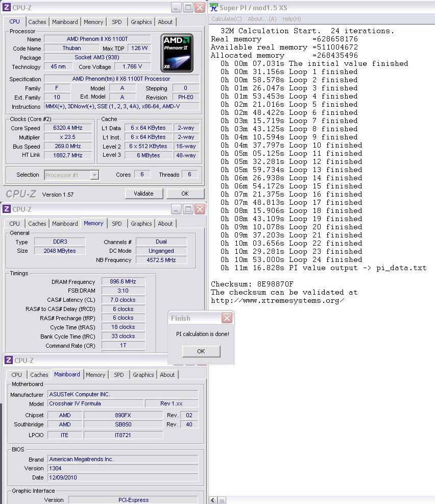Image resolution: width=435 pixels, height=504 pixels.
Task: Click the Core Voltage value 1.766 V
Action: click(132, 66)
